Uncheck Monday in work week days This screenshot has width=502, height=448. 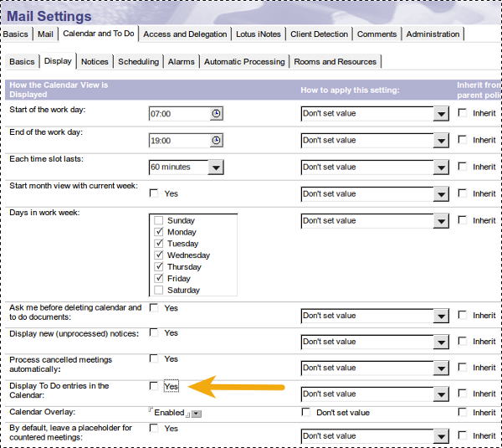158,232
